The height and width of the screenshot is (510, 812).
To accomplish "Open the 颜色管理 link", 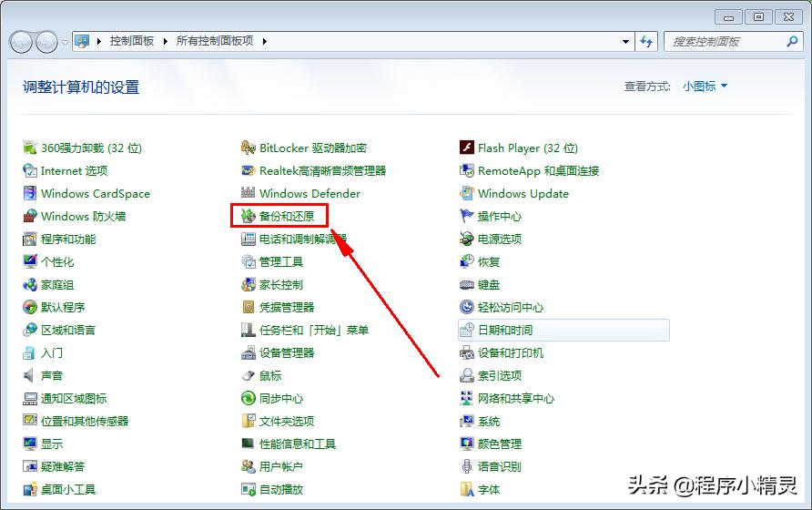I will pyautogui.click(x=499, y=444).
